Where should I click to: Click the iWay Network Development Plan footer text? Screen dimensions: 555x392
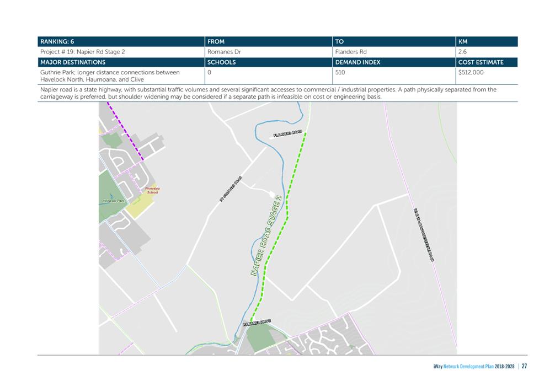click(x=473, y=367)
